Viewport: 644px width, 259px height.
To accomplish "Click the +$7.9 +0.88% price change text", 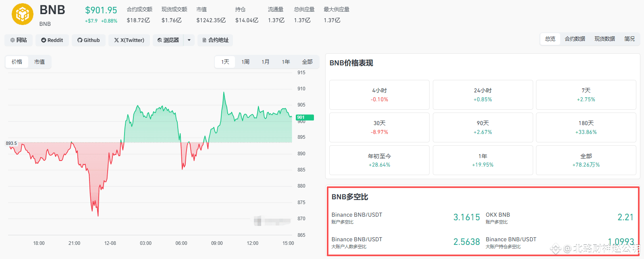I will pyautogui.click(x=101, y=21).
